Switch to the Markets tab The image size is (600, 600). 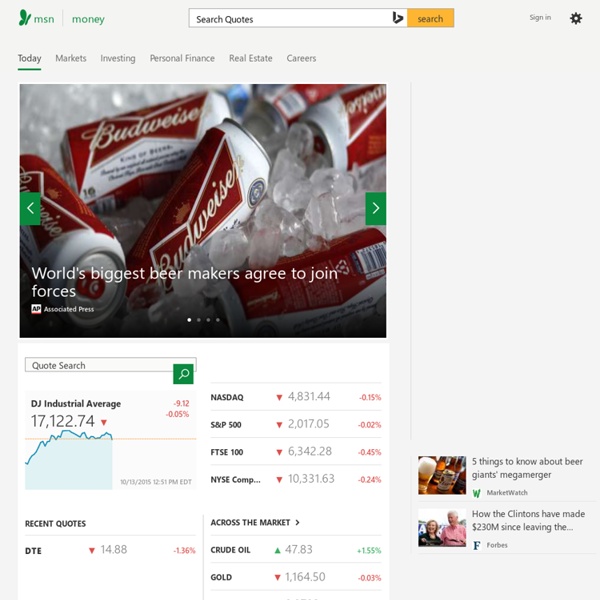tap(71, 58)
